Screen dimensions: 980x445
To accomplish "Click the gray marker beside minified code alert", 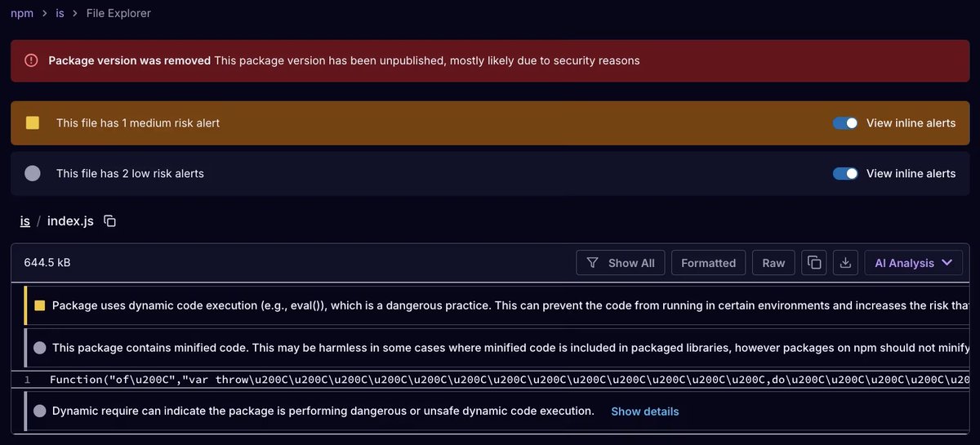I will click(39, 348).
